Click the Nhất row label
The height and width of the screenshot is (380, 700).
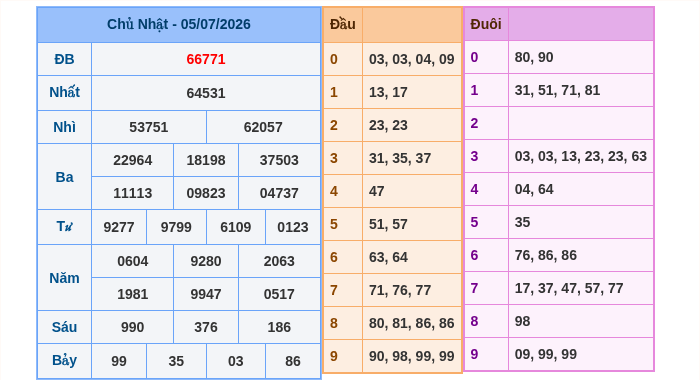click(x=64, y=92)
